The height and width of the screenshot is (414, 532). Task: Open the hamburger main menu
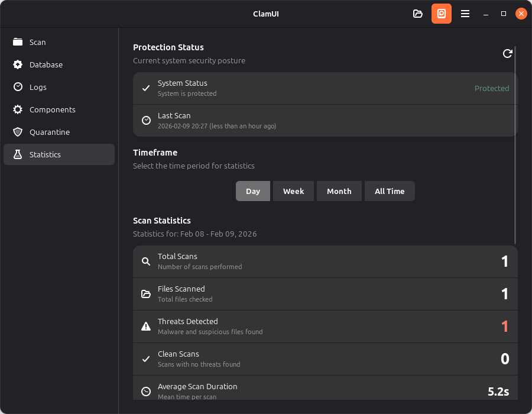tap(465, 14)
